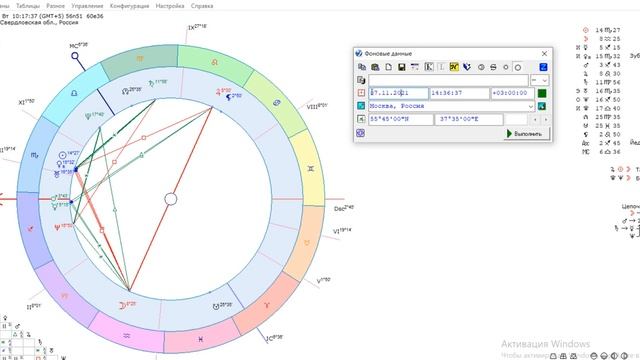
Task: Click the purple icon at dialog bottom-left
Action: [360, 133]
